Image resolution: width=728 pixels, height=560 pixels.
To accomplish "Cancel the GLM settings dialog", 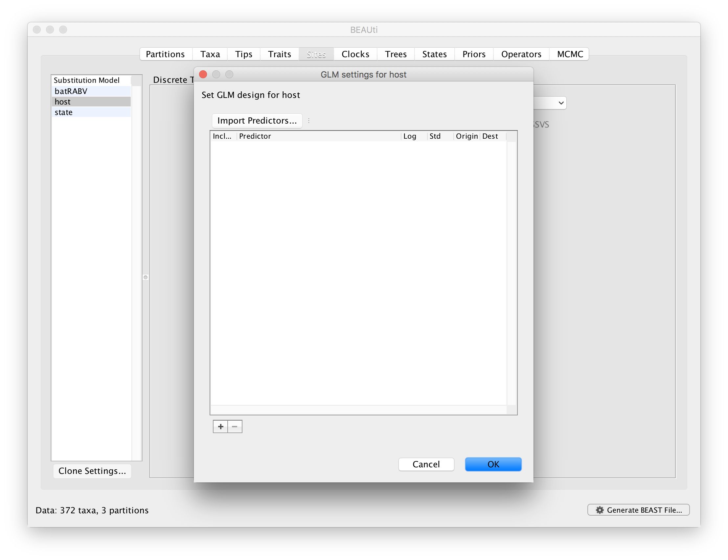I will [x=426, y=464].
